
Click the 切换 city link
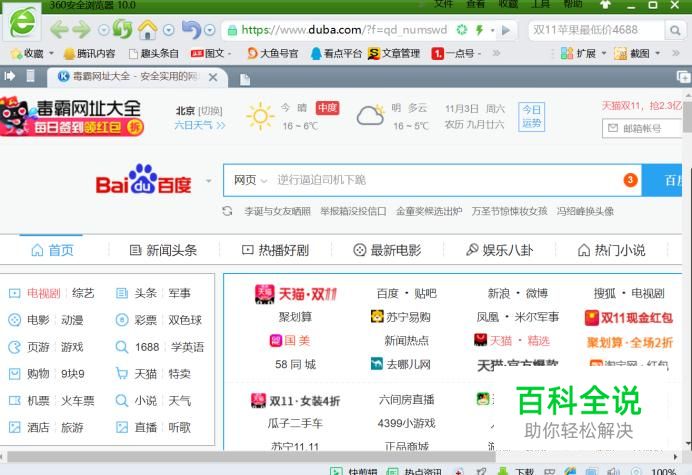pyautogui.click(x=210, y=111)
